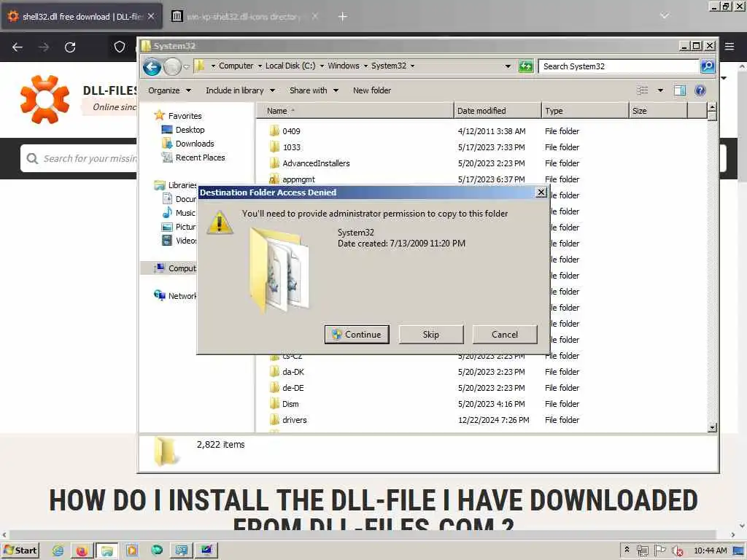Image resolution: width=747 pixels, height=560 pixels.
Task: Click the Local Disk (C:) breadcrumb
Action: point(290,66)
